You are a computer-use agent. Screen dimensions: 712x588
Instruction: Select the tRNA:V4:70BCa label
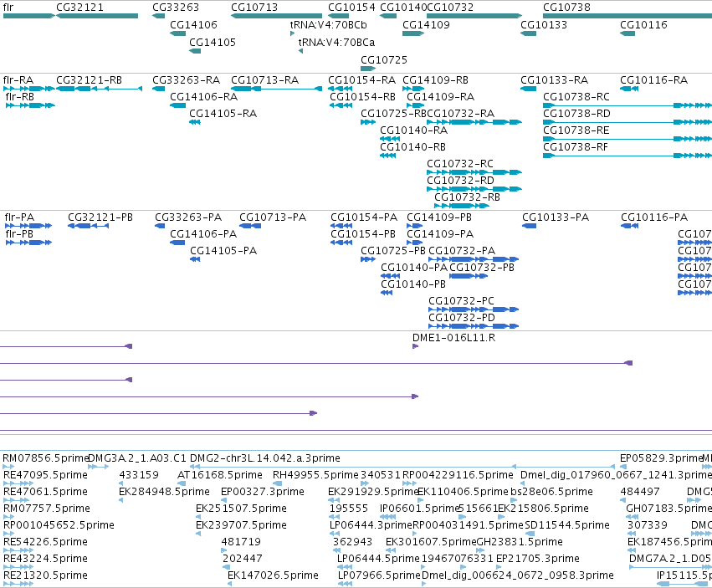coord(336,42)
